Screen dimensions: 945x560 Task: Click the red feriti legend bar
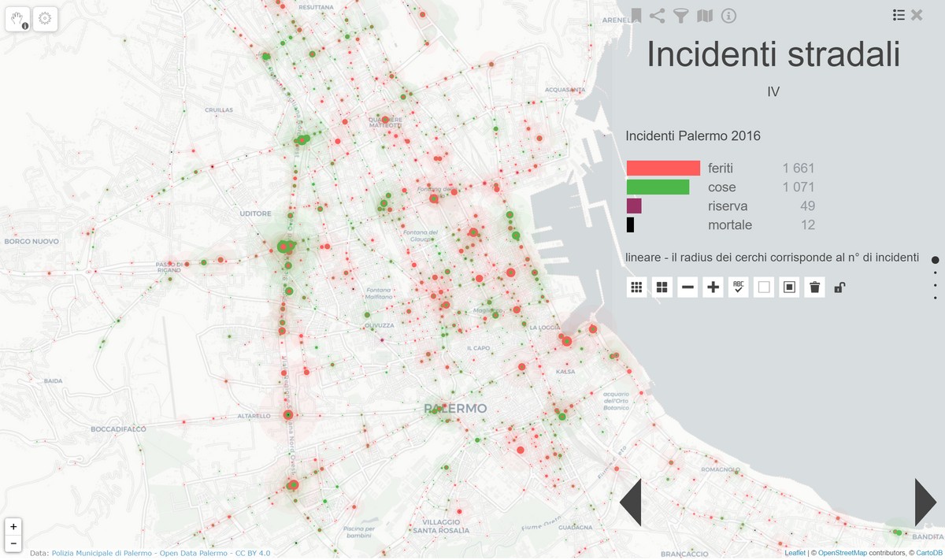[663, 168]
